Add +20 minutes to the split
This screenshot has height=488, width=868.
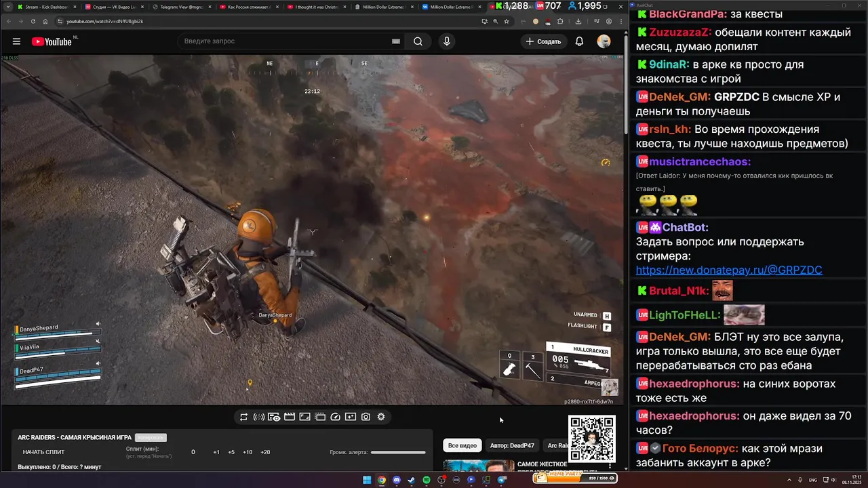click(265, 452)
